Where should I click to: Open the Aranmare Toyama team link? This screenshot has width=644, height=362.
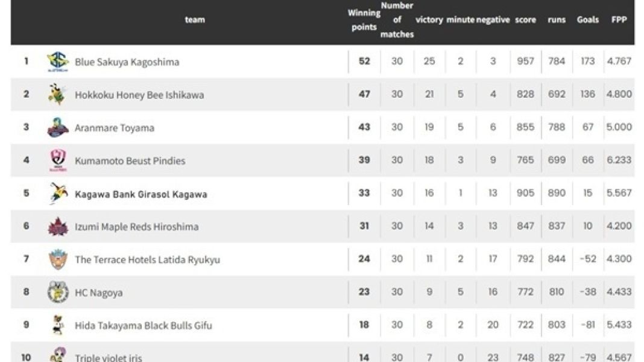pos(115,128)
